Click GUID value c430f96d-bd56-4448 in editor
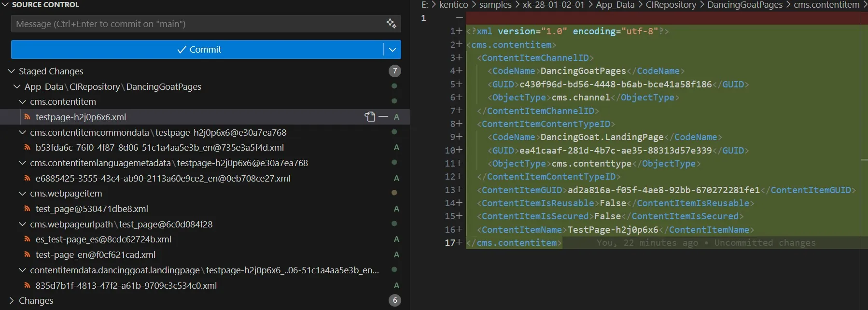The image size is (868, 310). point(616,84)
